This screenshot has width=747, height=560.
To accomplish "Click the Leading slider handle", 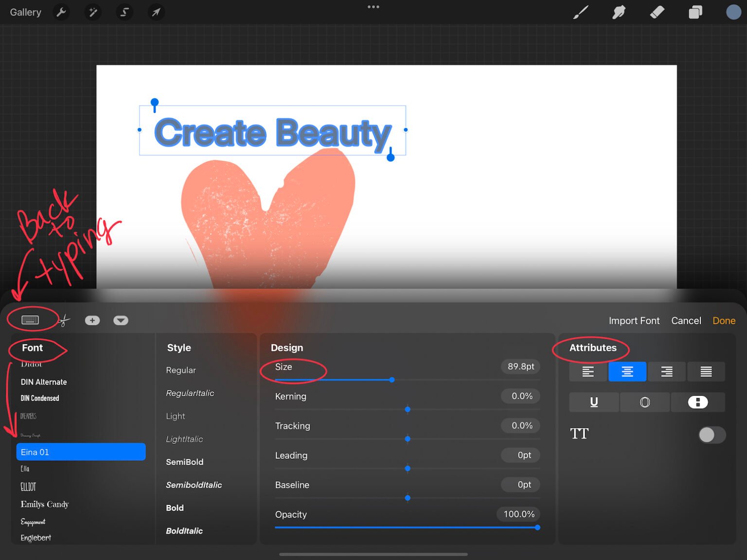I will [408, 469].
